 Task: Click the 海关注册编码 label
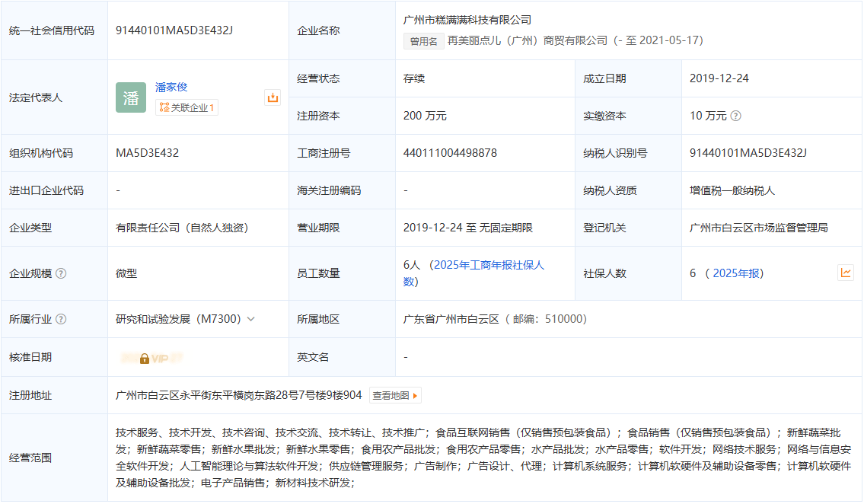pos(329,190)
